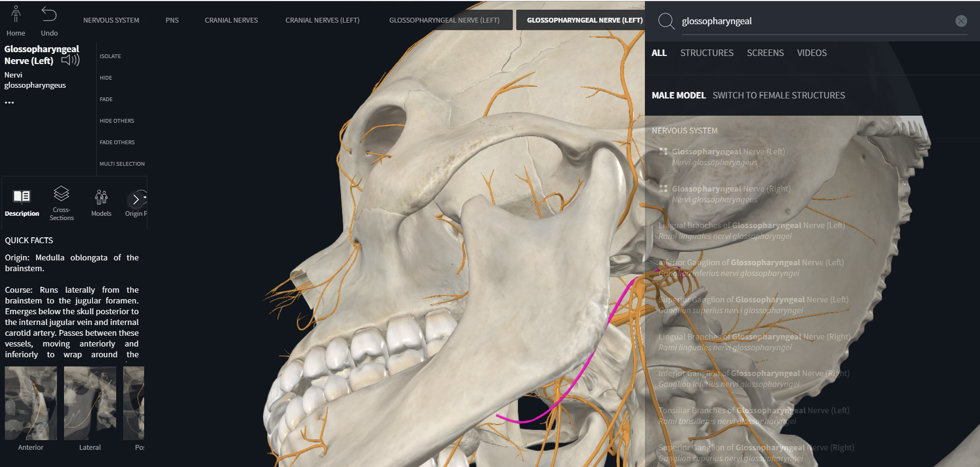The height and width of the screenshot is (467, 980).
Task: Open the Cross-Sections layers icon
Action: pos(61,193)
